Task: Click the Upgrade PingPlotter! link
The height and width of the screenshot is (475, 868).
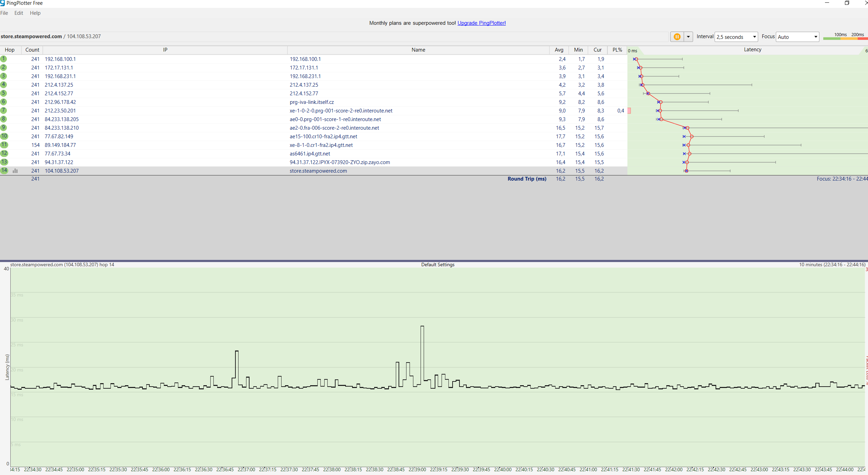Action: [x=481, y=23]
